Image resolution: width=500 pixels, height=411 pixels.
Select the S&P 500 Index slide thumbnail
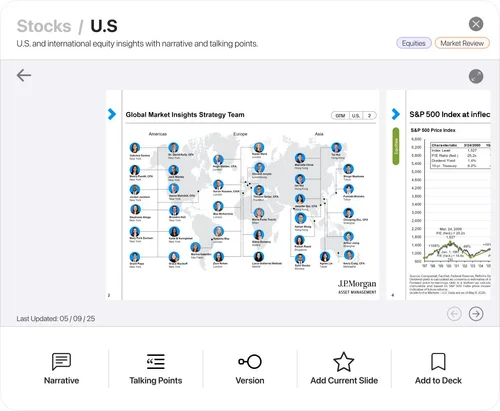tap(438, 195)
